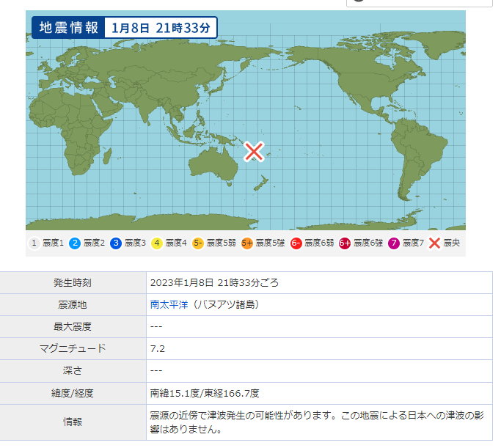Viewport: 501px width, 448px height.
Task: Click the 震度7 legend label text
Action: point(413,243)
